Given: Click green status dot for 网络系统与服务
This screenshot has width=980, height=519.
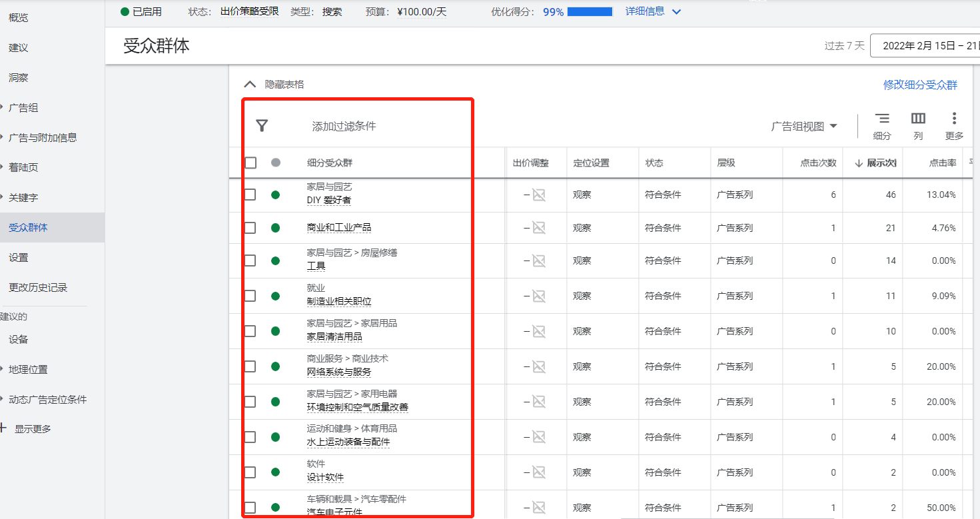Looking at the screenshot, I should pyautogui.click(x=275, y=366).
